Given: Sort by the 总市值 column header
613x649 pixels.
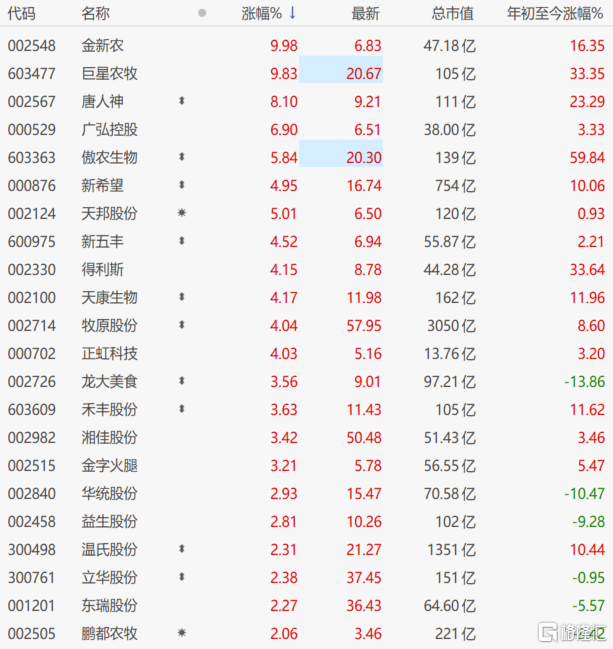Looking at the screenshot, I should [x=453, y=14].
